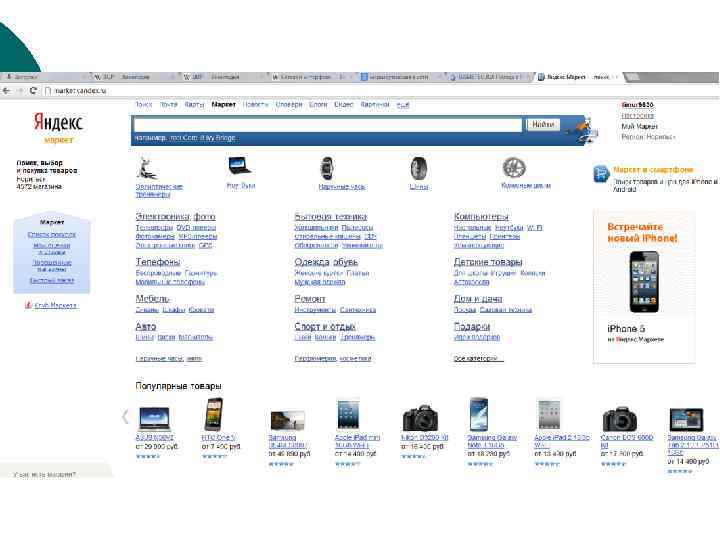This screenshot has height=540, width=720.
Task: Open the HTC One V phone image
Action: [214, 414]
